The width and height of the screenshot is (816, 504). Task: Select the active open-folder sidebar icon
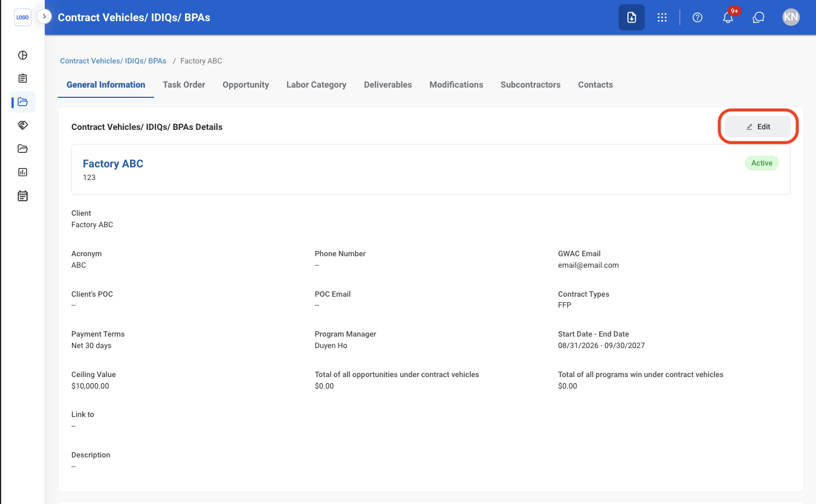(x=22, y=102)
